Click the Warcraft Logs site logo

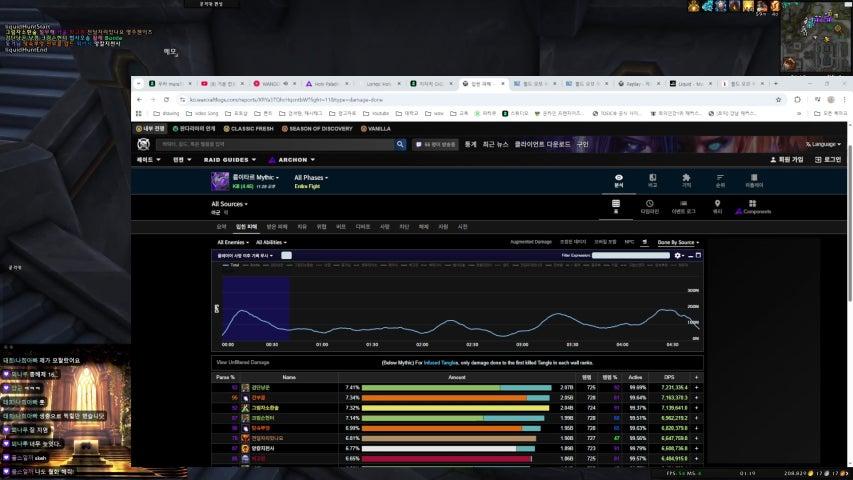pos(143,144)
